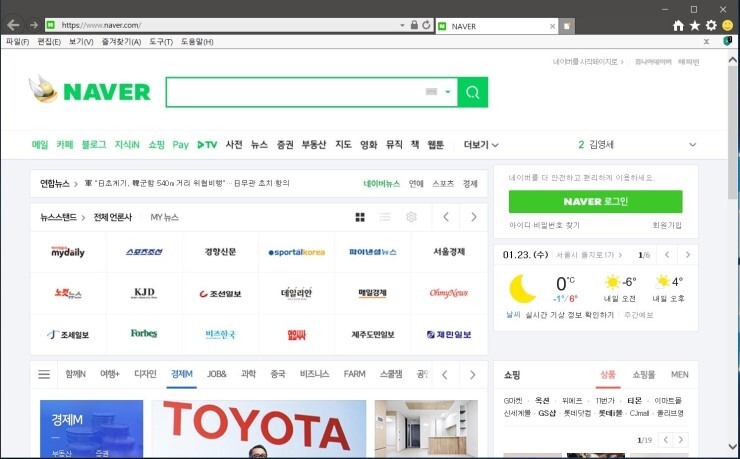
Task: Open Naver TV link
Action: click(207, 145)
